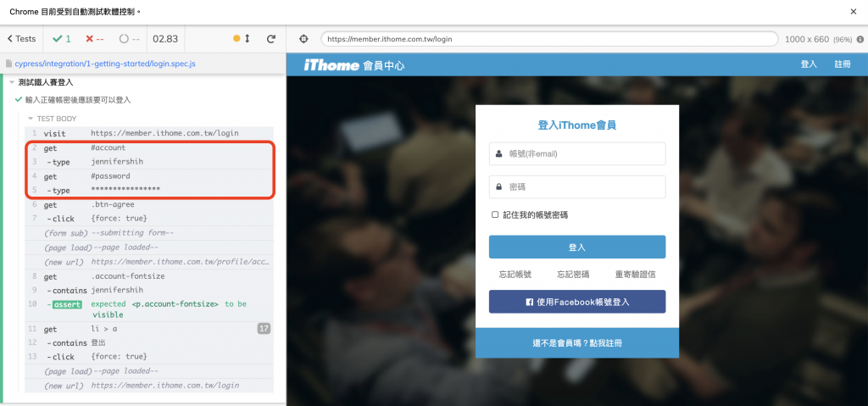
Task: Select the contains 登出 command
Action: [x=149, y=343]
